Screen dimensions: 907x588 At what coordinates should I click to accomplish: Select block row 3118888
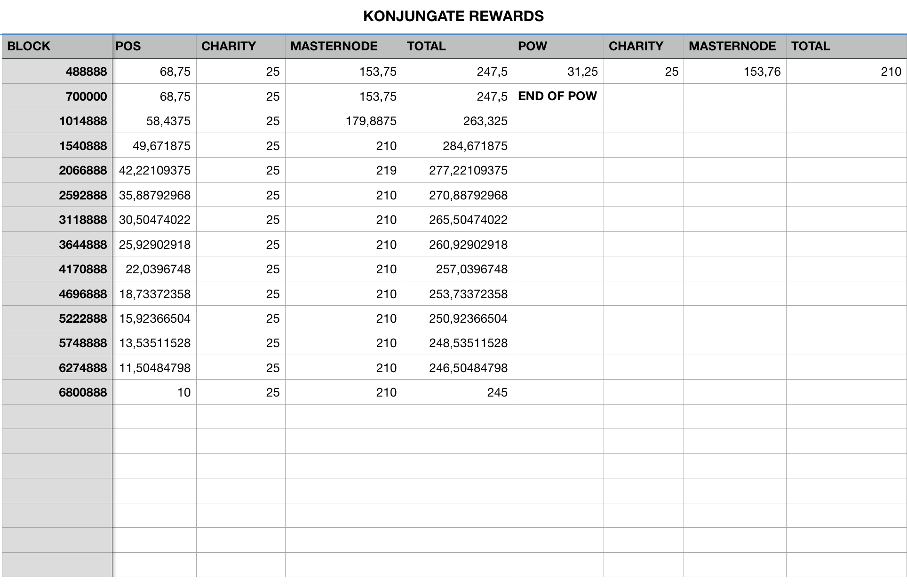(x=83, y=220)
